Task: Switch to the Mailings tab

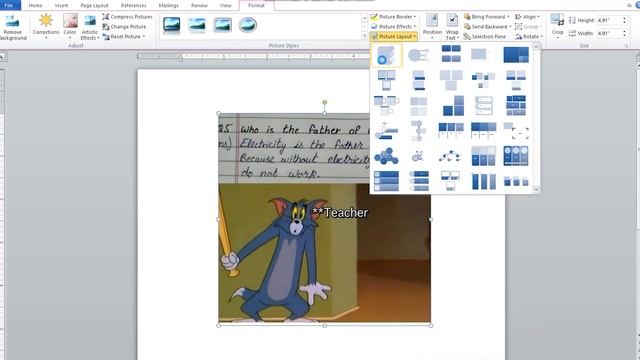Action: tap(169, 5)
